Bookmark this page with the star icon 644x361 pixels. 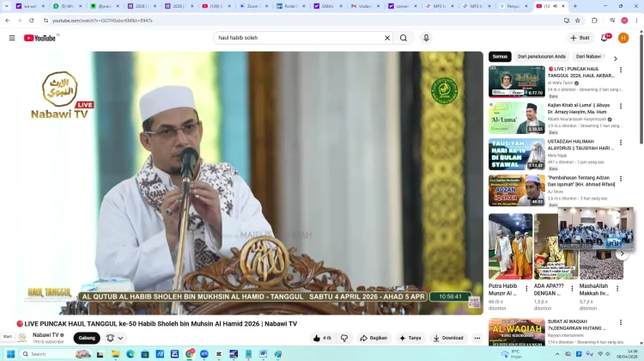coord(578,20)
